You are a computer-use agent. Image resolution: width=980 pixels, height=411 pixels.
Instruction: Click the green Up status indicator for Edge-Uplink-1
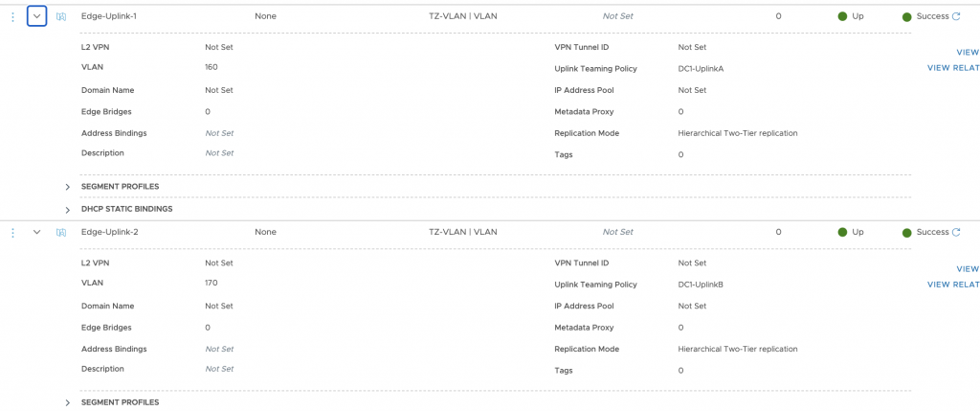pos(842,16)
